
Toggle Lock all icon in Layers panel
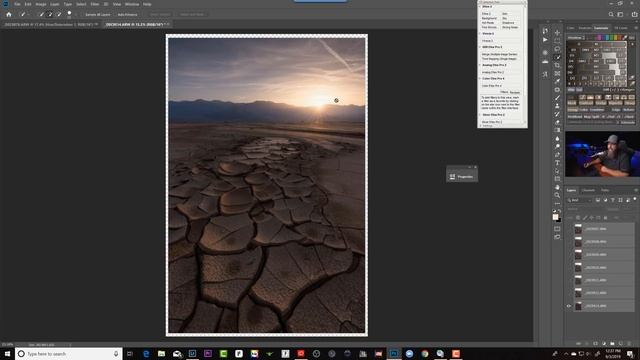click(605, 218)
